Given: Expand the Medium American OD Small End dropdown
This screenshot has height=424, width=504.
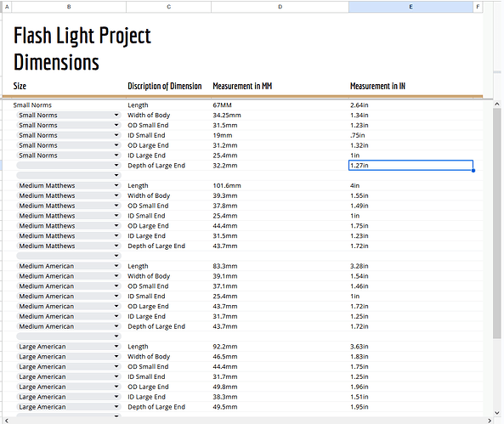Looking at the screenshot, I should [116, 286].
